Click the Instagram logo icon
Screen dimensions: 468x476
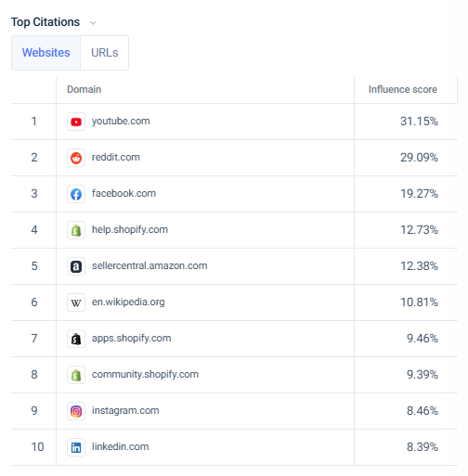(x=76, y=411)
